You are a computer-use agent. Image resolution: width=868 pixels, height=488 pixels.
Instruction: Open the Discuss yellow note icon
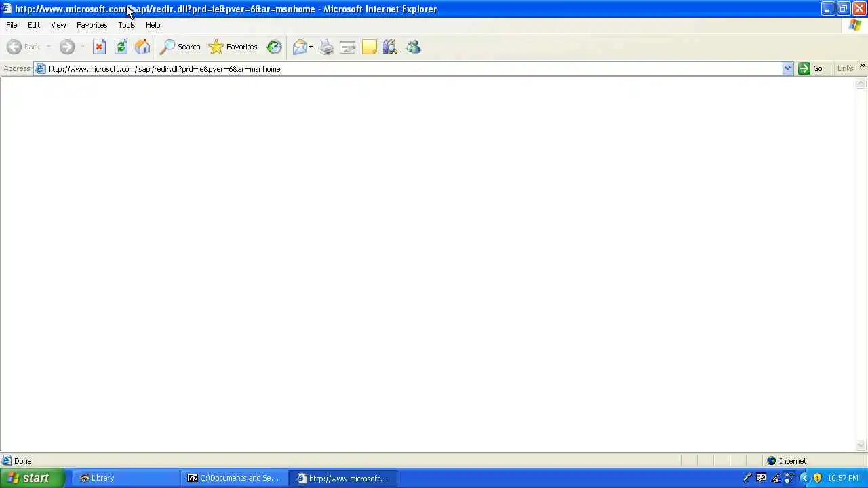(x=370, y=47)
